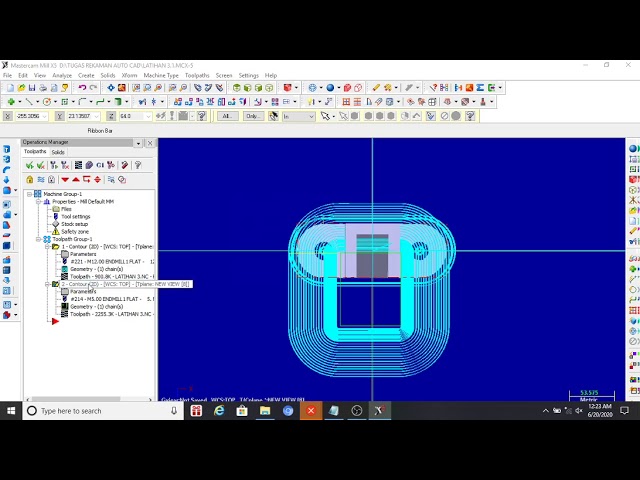Click the purple Undo arrow
The width and height of the screenshot is (640, 480).
pyautogui.click(x=82, y=88)
